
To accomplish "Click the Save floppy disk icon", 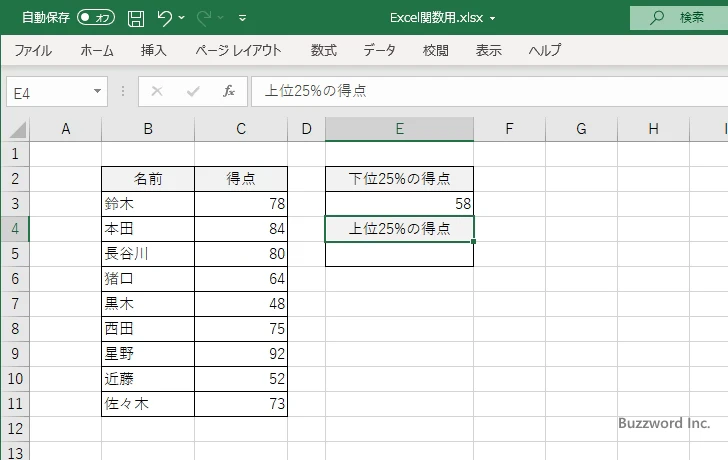I will 136,18.
